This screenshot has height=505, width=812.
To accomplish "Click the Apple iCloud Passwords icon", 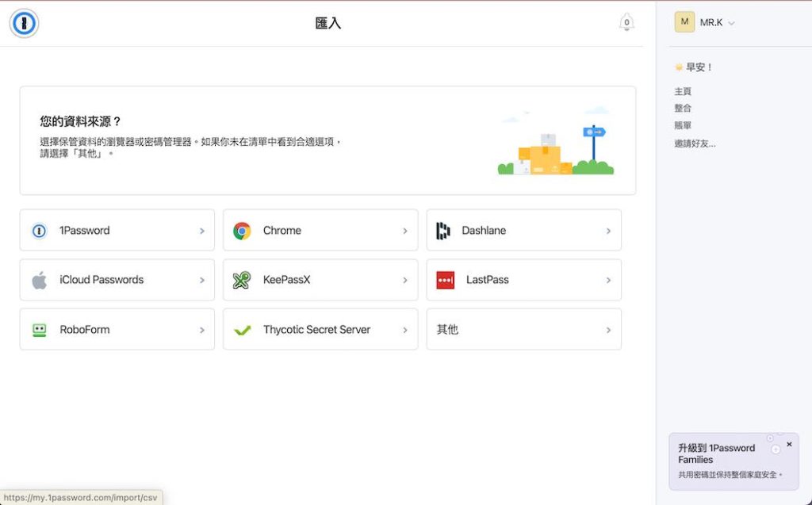I will [40, 280].
